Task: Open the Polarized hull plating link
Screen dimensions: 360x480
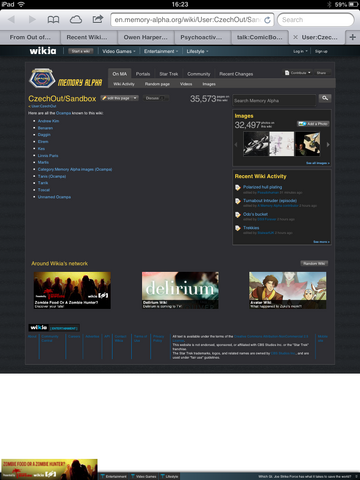Action: pos(263,187)
